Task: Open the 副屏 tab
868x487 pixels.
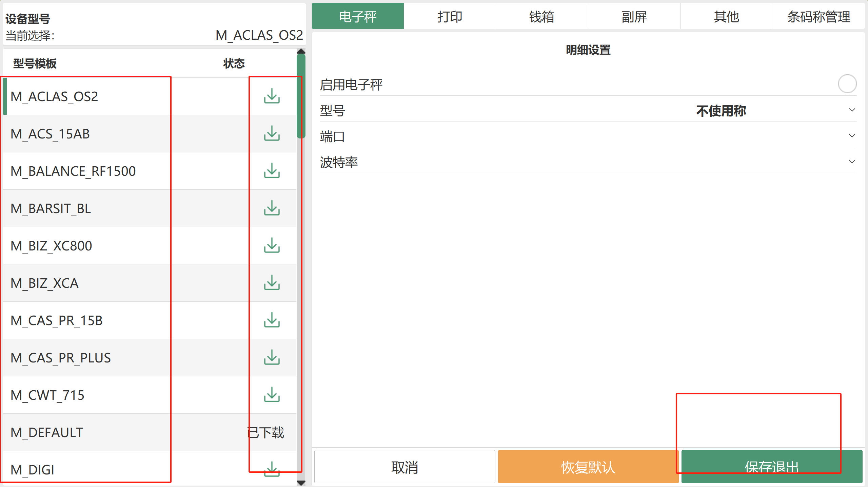Action: 634,16
